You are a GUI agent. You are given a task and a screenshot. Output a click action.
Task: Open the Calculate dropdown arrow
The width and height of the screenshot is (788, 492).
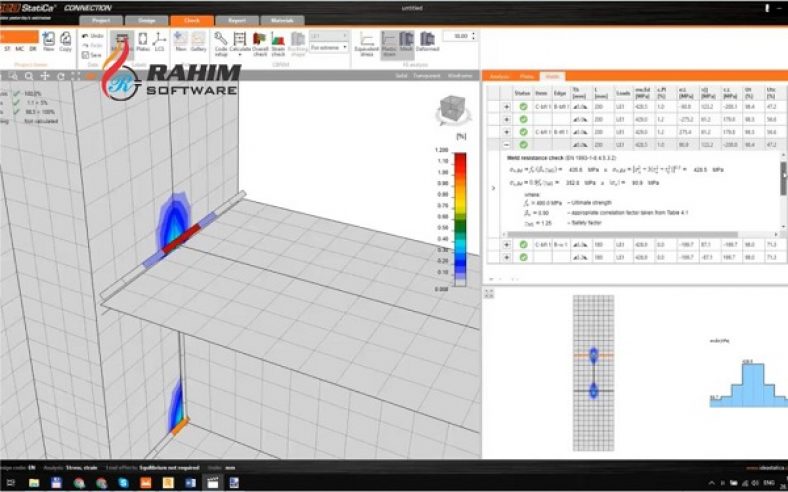pyautogui.click(x=240, y=54)
